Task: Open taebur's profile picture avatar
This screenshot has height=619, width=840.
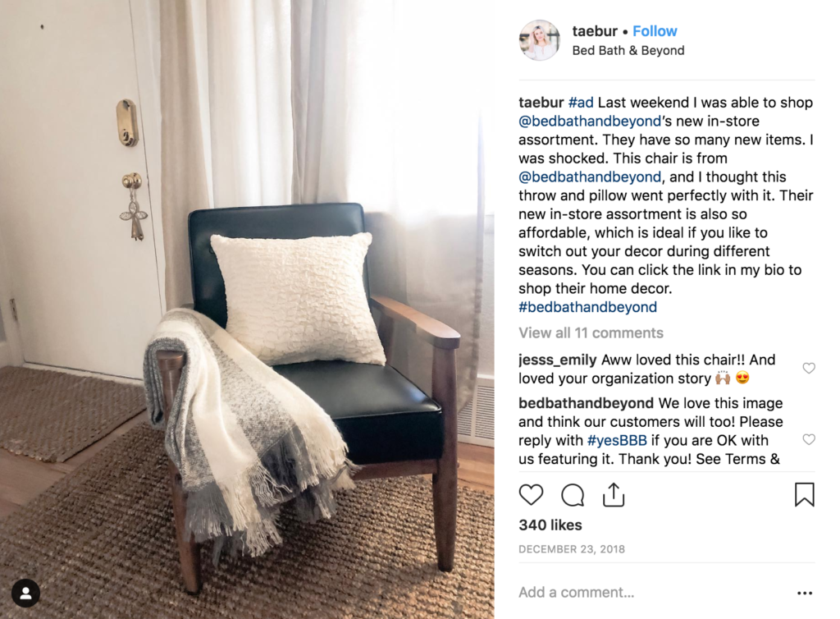Action: coord(539,40)
